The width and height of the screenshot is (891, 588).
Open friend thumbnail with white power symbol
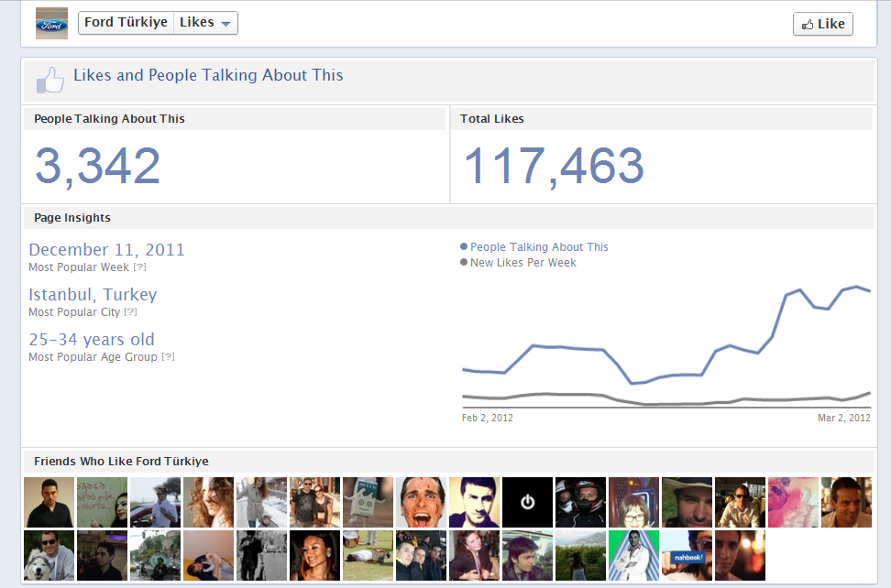click(x=527, y=502)
